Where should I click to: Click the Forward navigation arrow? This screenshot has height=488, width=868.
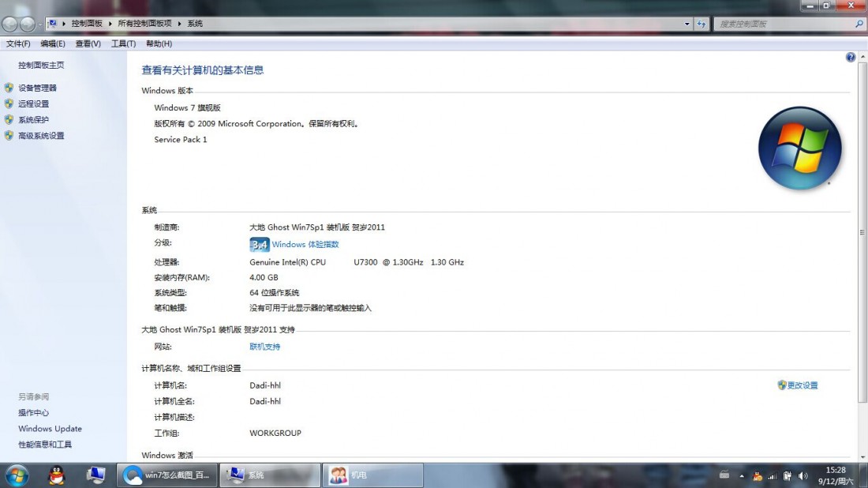click(27, 24)
